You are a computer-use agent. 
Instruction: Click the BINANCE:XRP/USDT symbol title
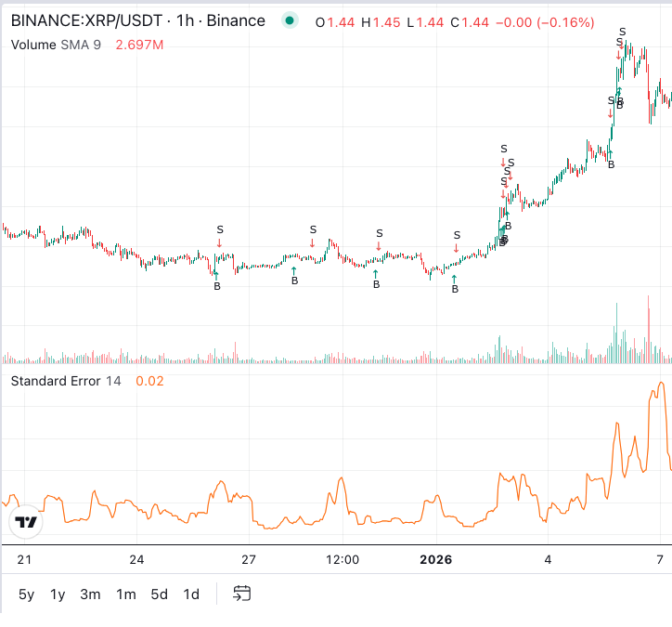pos(86,20)
